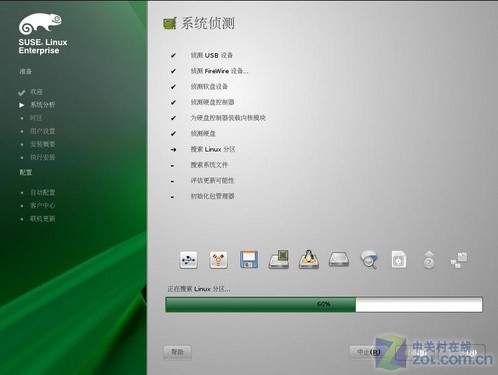
Task: Click the 系统侦测 header chip icon
Action: [x=169, y=23]
